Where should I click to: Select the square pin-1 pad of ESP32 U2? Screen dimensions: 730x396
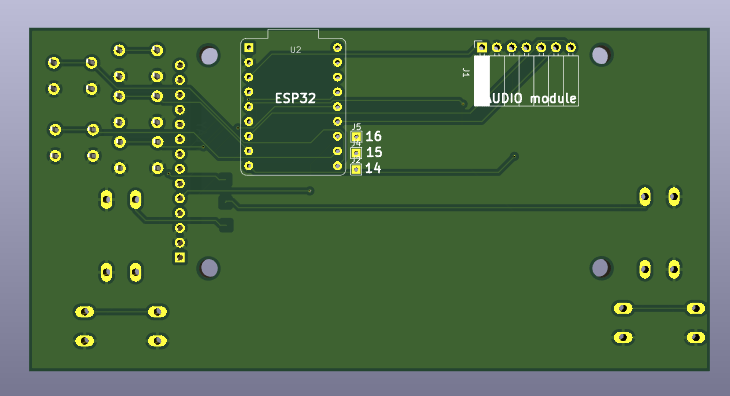tap(249, 47)
